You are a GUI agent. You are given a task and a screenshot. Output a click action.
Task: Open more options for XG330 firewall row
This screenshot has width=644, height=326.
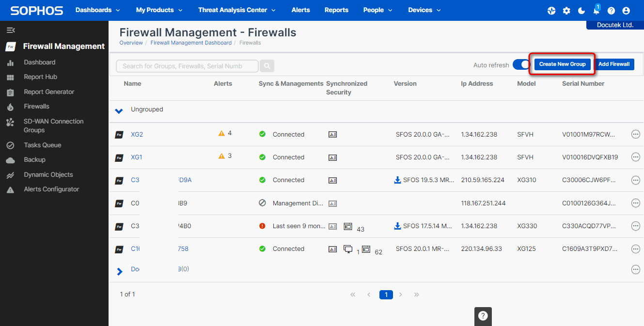coord(636,226)
